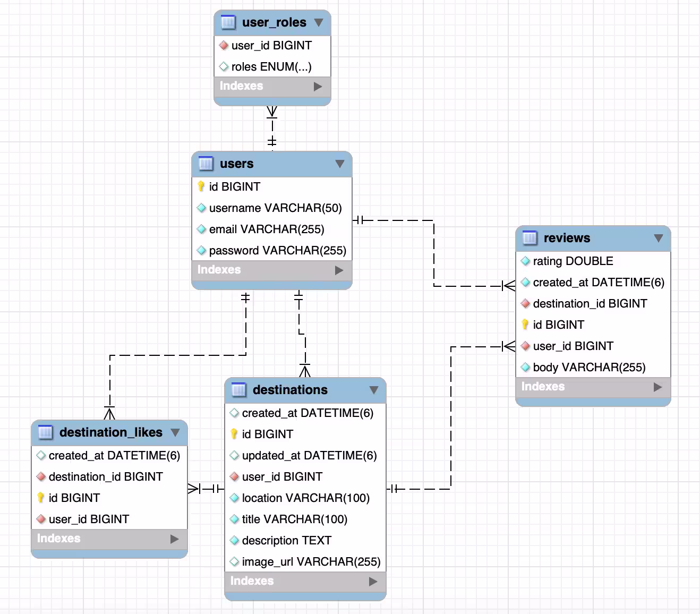The width and height of the screenshot is (700, 614).
Task: Click the diamond icon beside email VARCHAR(255)
Action: pyautogui.click(x=201, y=229)
